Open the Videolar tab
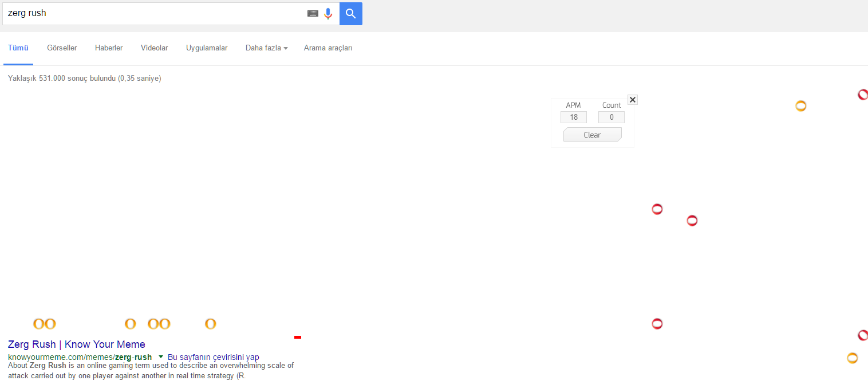 click(x=155, y=48)
